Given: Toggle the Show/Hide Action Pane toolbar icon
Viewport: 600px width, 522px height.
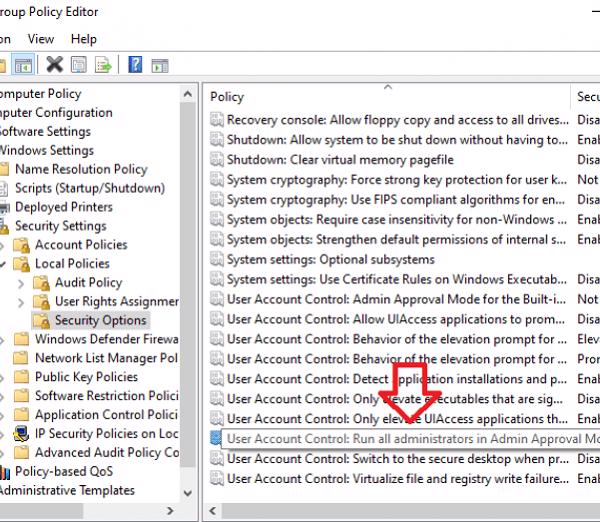Looking at the screenshot, I should 160,65.
